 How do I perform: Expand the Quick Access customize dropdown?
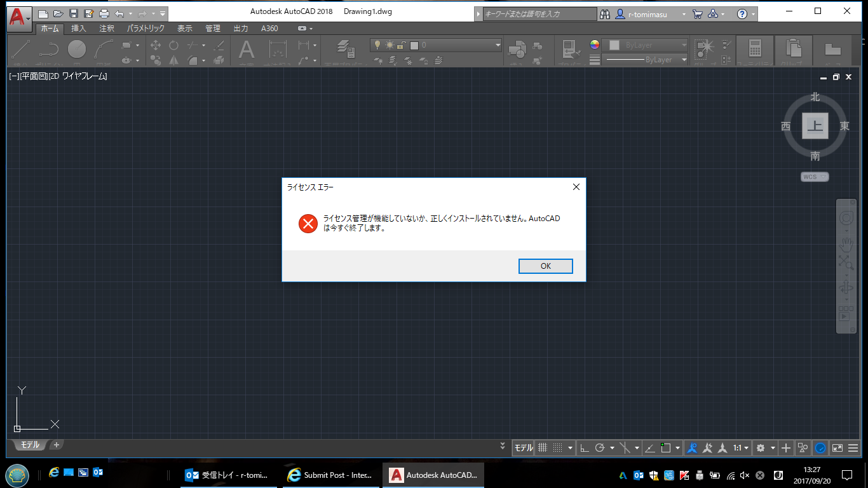pyautogui.click(x=163, y=13)
